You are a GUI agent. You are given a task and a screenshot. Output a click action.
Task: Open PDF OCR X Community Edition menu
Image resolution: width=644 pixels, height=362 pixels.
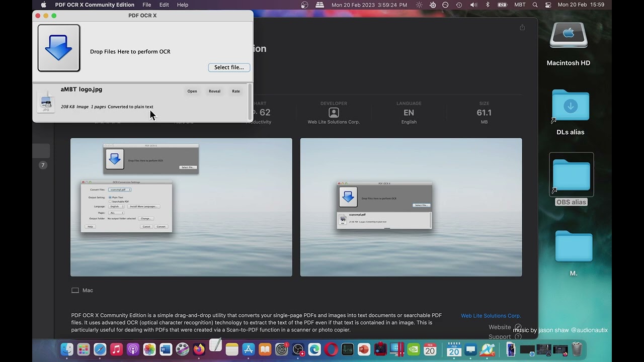(x=95, y=5)
